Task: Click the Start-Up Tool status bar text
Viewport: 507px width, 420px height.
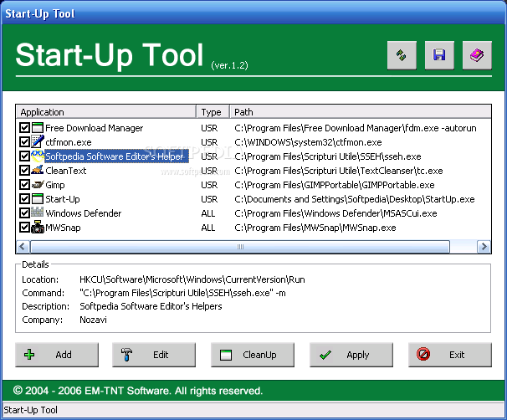Action: (x=31, y=410)
